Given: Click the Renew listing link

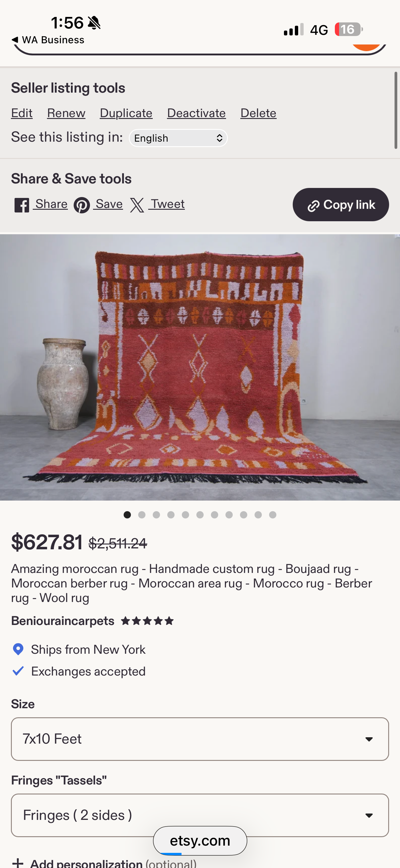Looking at the screenshot, I should pos(66,113).
